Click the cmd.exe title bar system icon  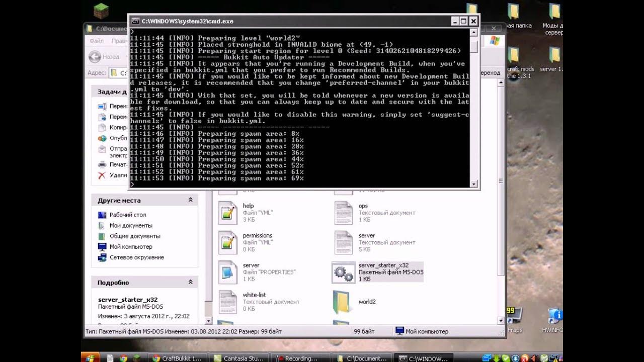tap(135, 21)
